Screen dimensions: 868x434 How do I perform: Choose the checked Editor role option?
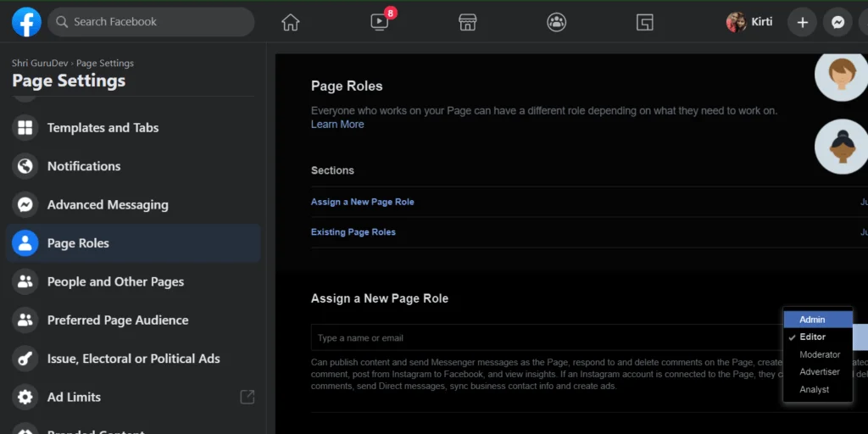click(812, 337)
